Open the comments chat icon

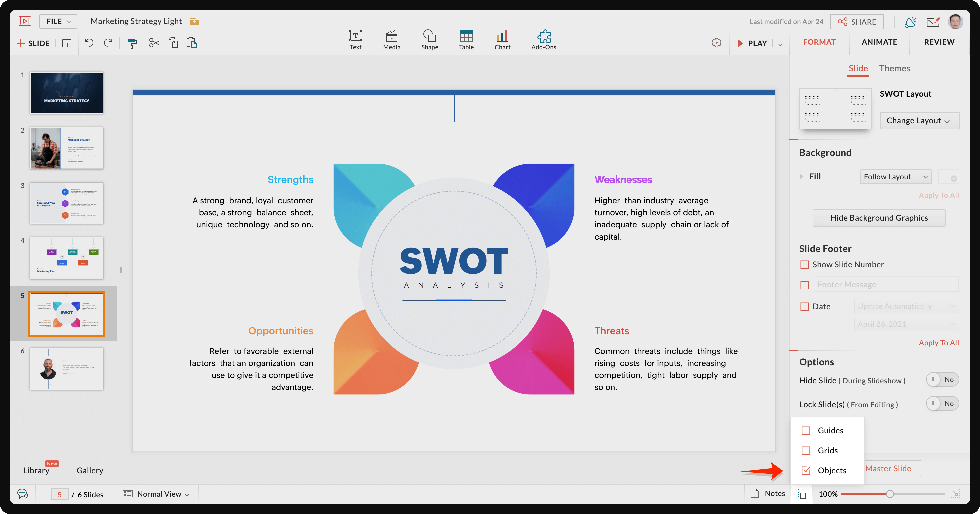(23, 494)
